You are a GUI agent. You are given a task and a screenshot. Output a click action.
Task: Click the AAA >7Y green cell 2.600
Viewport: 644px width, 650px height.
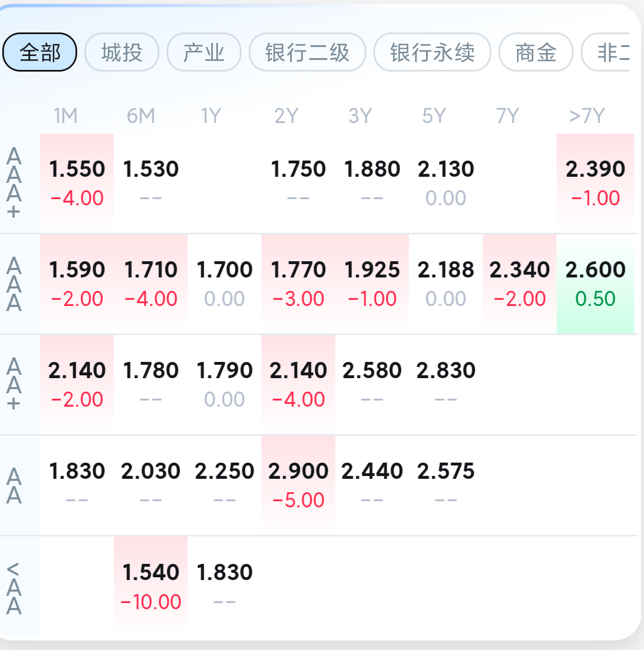595,284
